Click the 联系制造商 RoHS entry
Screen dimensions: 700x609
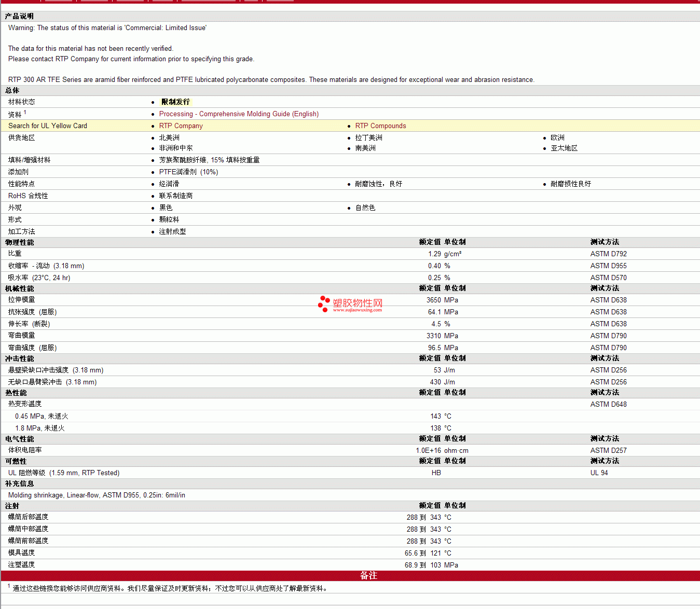coord(176,196)
